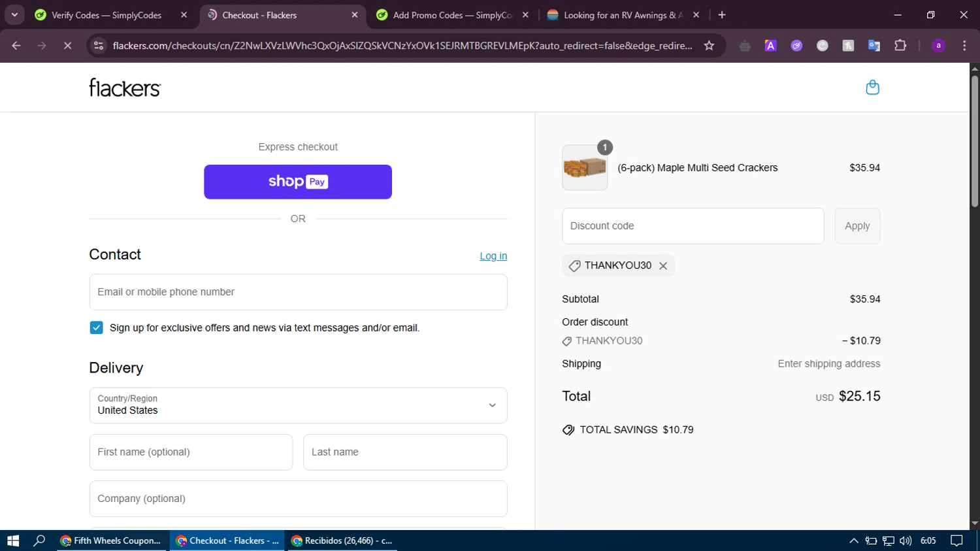
Task: Click the page vertical scrollbar
Action: click(975, 142)
